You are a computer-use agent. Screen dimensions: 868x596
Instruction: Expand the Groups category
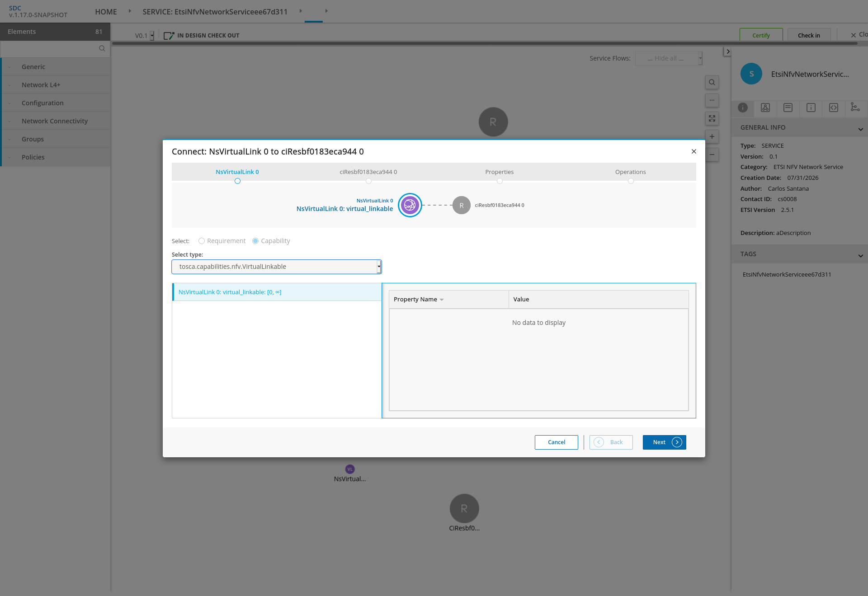tap(55, 139)
